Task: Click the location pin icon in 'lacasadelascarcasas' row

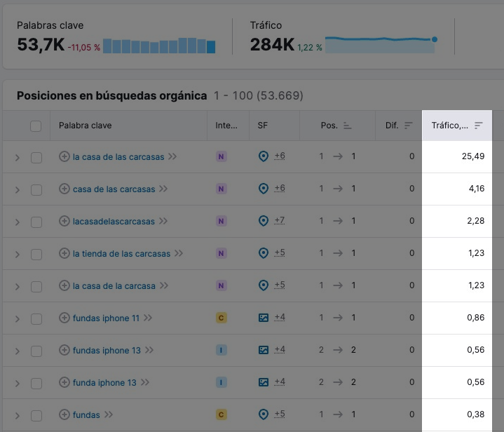Action: click(264, 221)
